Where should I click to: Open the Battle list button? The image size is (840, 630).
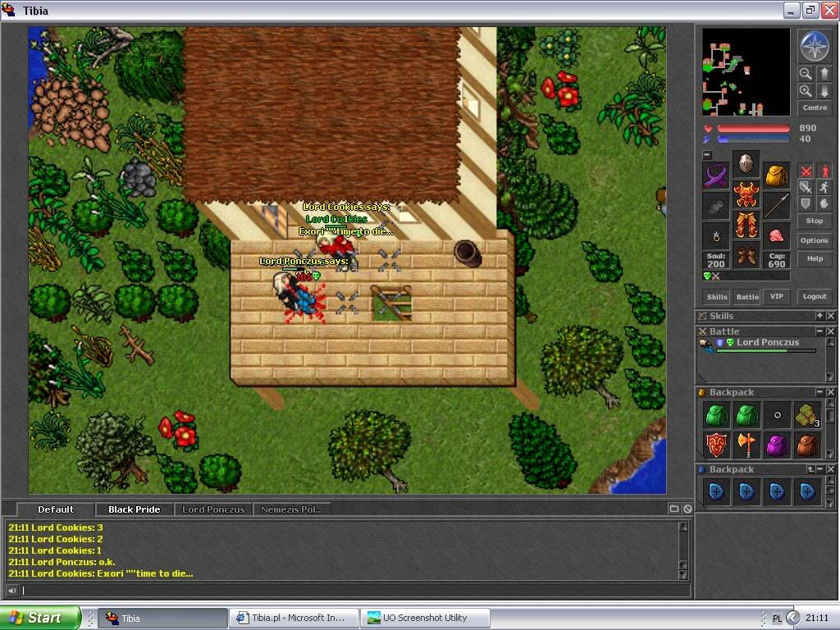tap(747, 296)
